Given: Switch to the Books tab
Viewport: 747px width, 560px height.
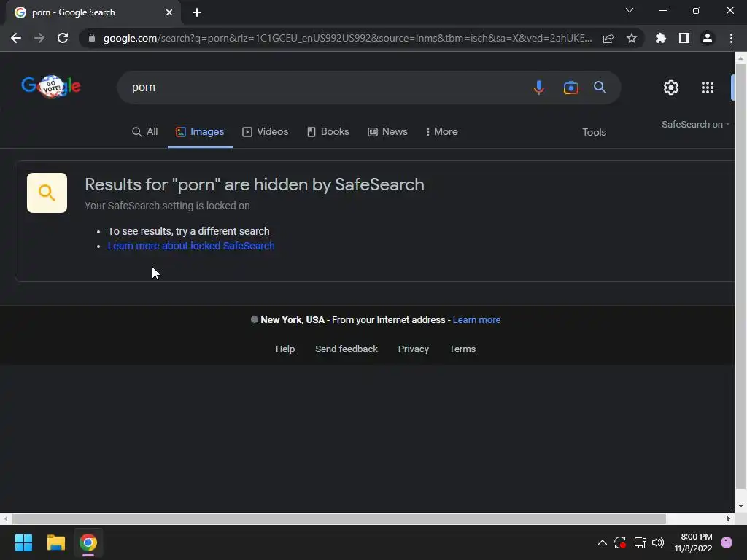Looking at the screenshot, I should (328, 132).
